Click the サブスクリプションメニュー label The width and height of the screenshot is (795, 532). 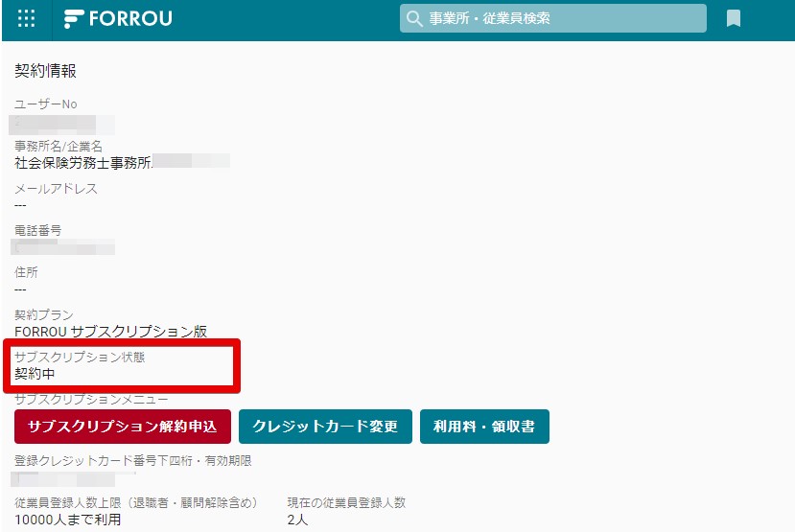point(91,400)
